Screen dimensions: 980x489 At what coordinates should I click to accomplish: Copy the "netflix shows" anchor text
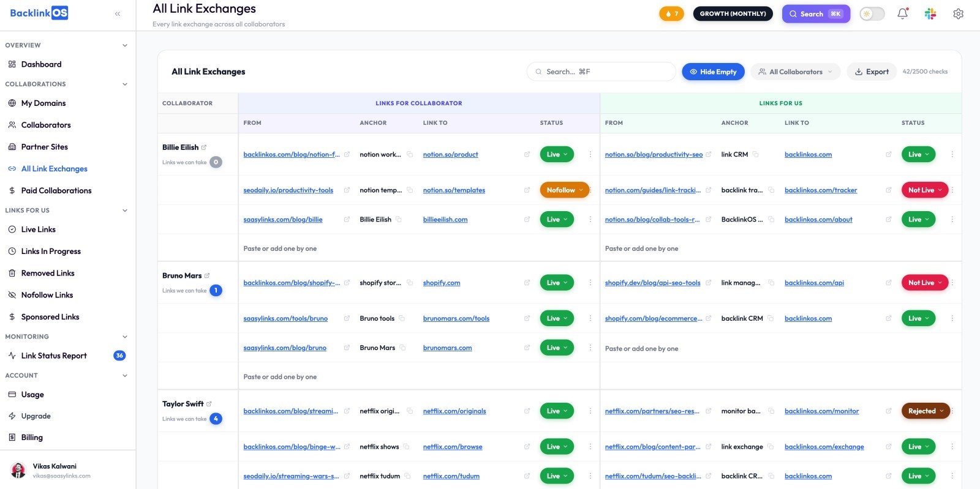(407, 447)
